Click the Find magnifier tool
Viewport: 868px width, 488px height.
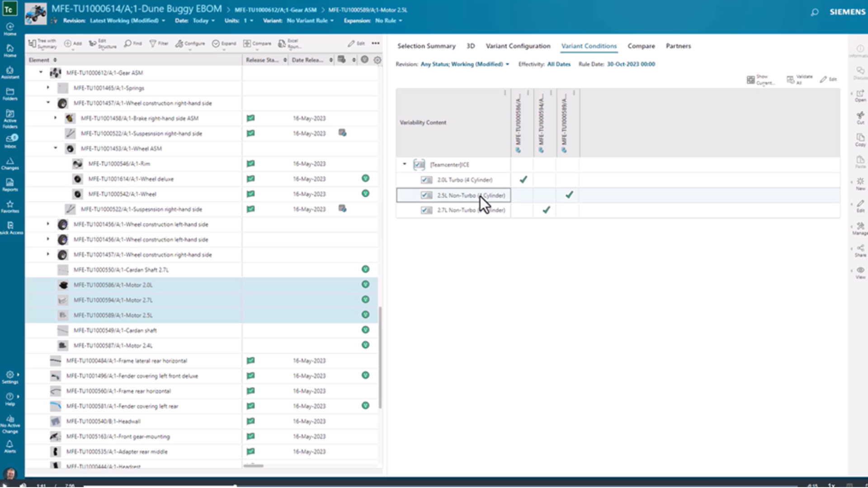point(133,43)
